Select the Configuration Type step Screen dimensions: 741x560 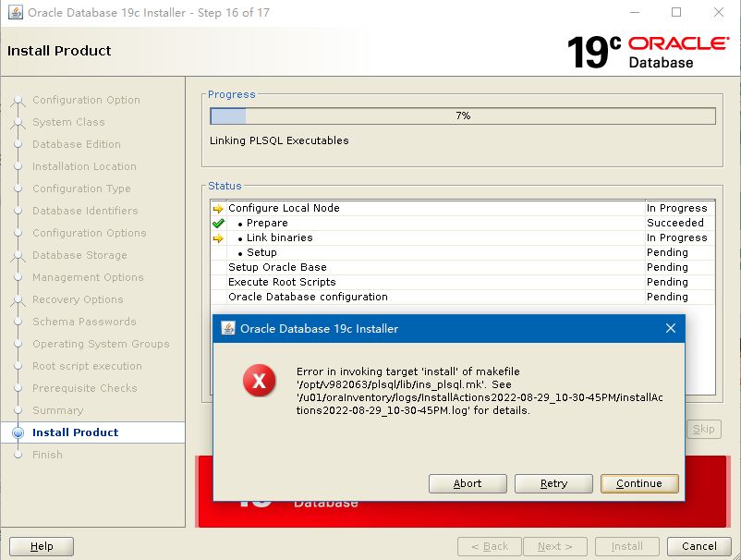pos(81,189)
